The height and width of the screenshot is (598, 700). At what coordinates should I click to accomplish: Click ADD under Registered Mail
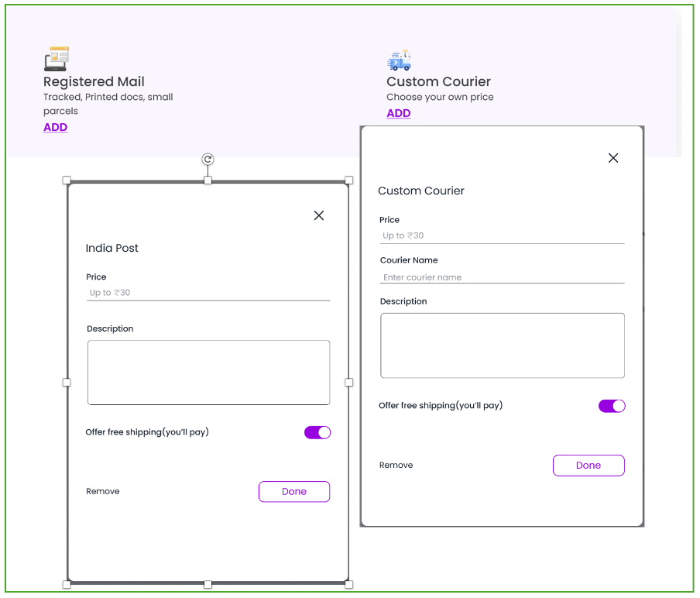point(55,127)
